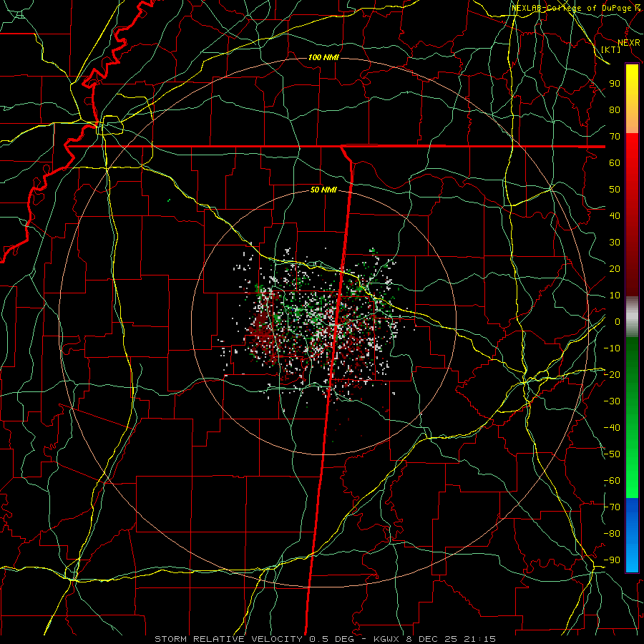
Task: Click the -90 tick label on scale
Action: click(x=612, y=560)
